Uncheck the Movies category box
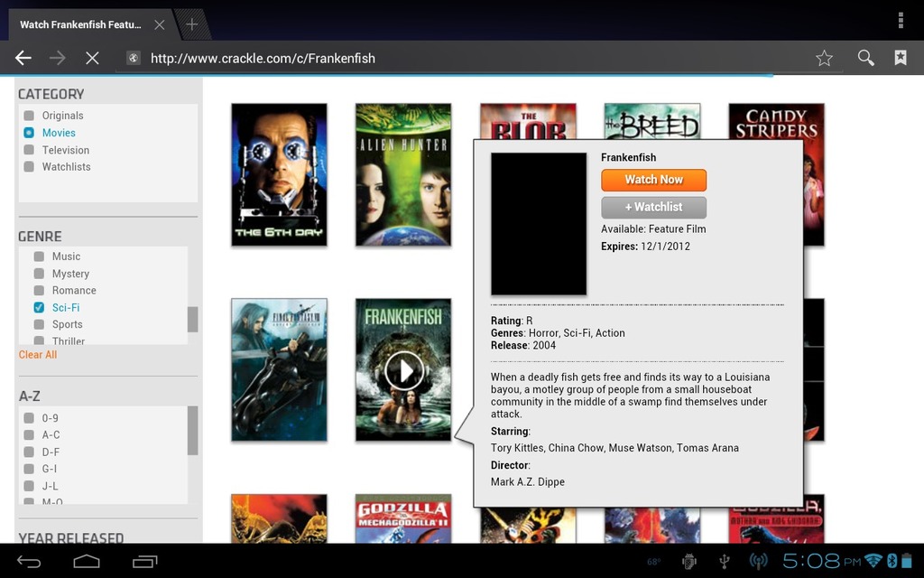 (x=29, y=133)
